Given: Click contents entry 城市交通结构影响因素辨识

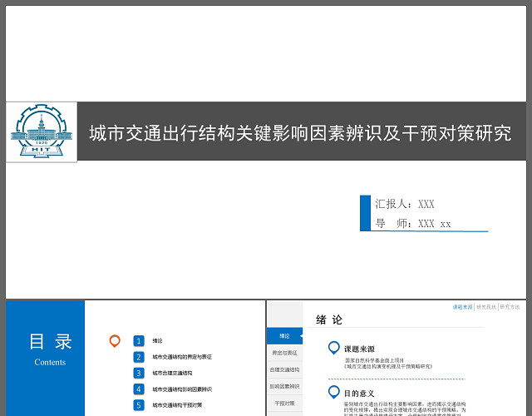Looking at the screenshot, I should click(x=182, y=389).
